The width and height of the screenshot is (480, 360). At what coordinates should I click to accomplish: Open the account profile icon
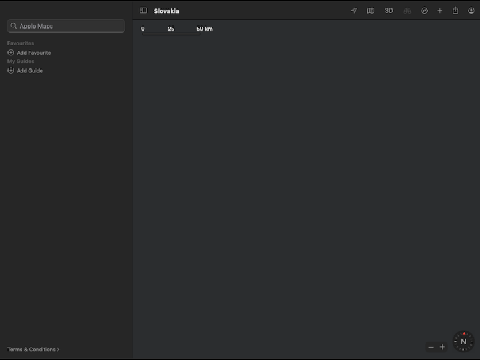(471, 11)
